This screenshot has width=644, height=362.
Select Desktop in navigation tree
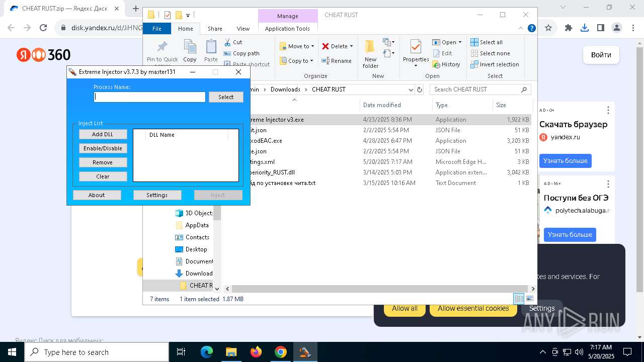(191, 249)
